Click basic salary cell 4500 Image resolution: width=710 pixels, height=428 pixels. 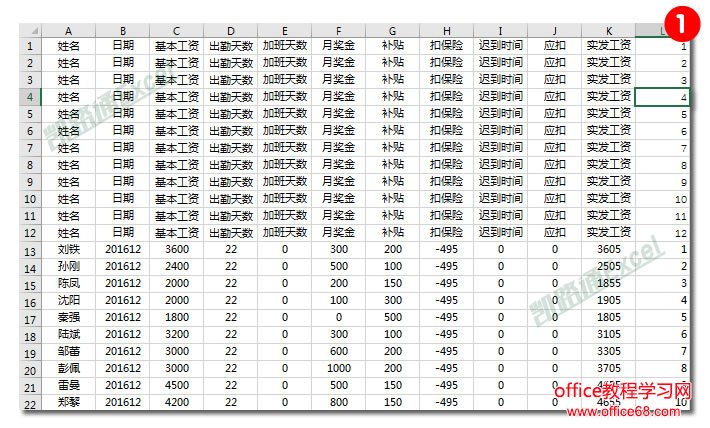177,385
